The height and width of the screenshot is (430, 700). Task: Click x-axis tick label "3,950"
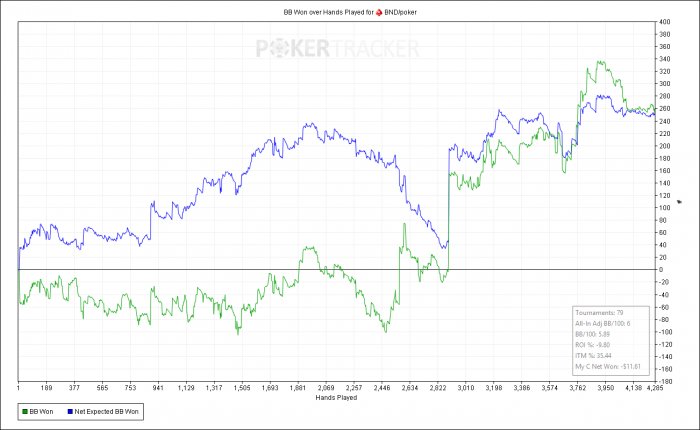[606, 388]
